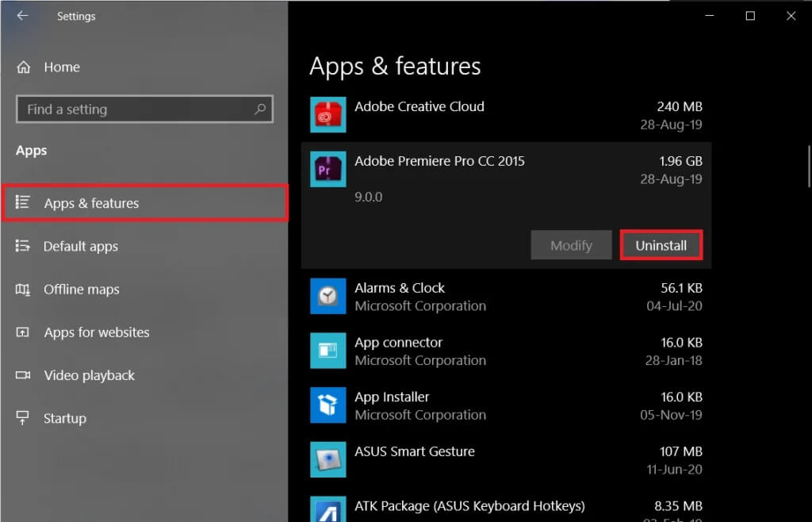The height and width of the screenshot is (522, 812).
Task: Click the 1.96 GB size value
Action: pyautogui.click(x=680, y=161)
